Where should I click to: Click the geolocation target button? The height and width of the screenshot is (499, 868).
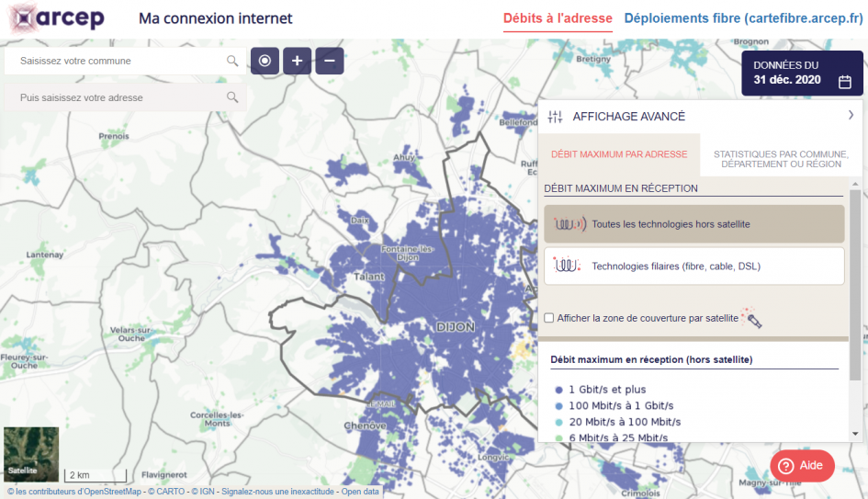pyautogui.click(x=265, y=61)
